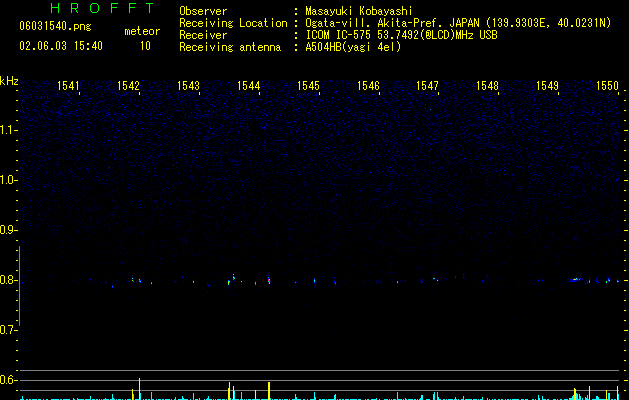Image resolution: width=629 pixels, height=400 pixels.
Task: Click the 0.6 kHz axis label
Action: tap(9, 380)
